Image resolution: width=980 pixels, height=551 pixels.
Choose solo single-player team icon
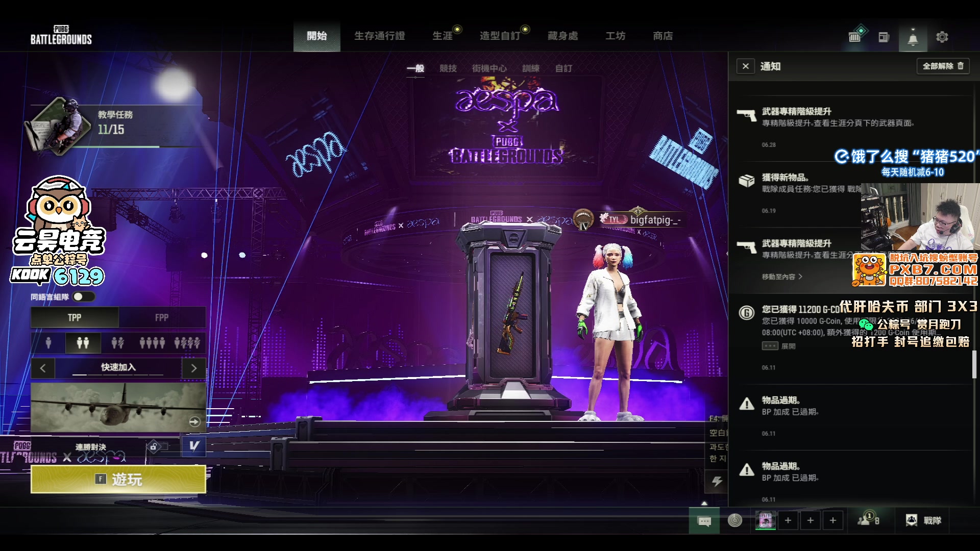(48, 342)
